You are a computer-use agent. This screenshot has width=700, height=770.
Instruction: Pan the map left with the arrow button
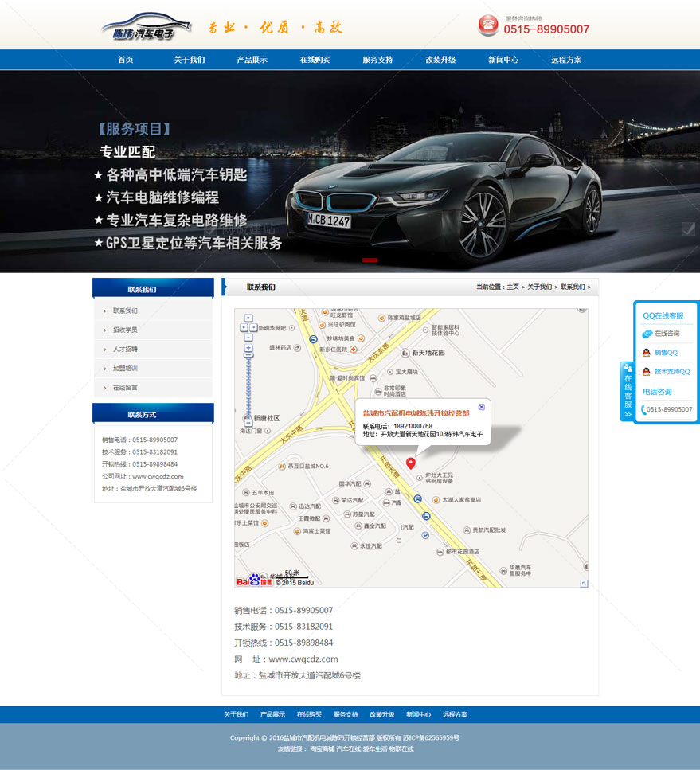coord(244,327)
